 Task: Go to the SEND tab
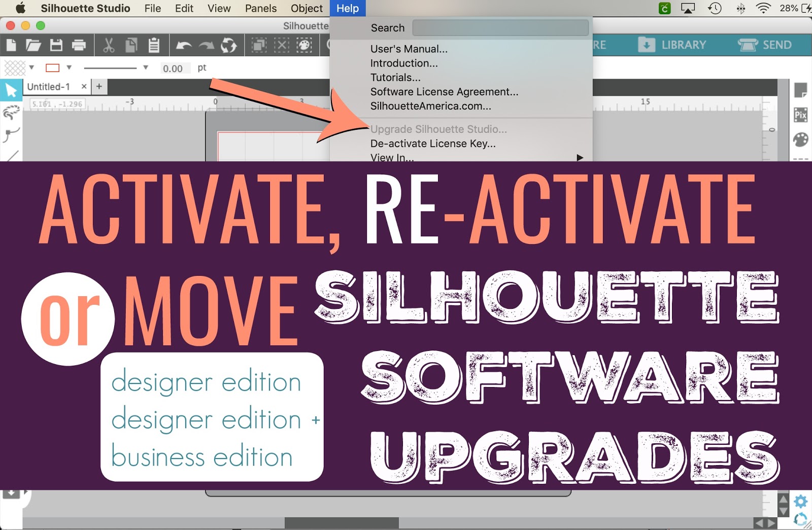765,45
